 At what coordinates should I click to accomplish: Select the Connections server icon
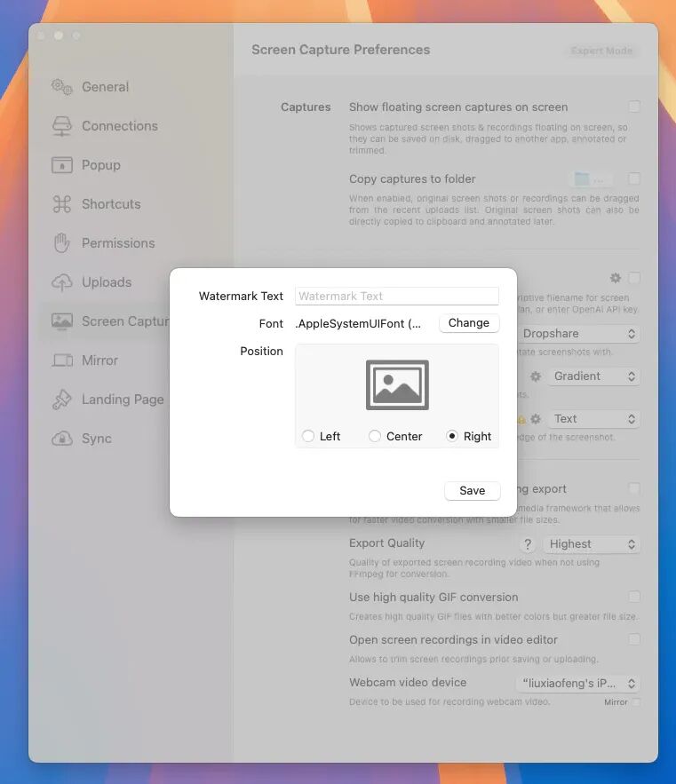coord(62,126)
